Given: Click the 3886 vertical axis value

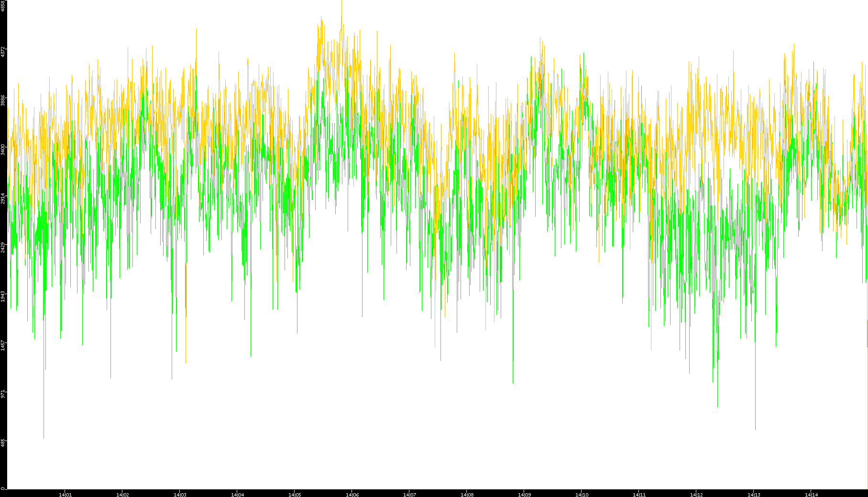Looking at the screenshot, I should click(x=3, y=100).
